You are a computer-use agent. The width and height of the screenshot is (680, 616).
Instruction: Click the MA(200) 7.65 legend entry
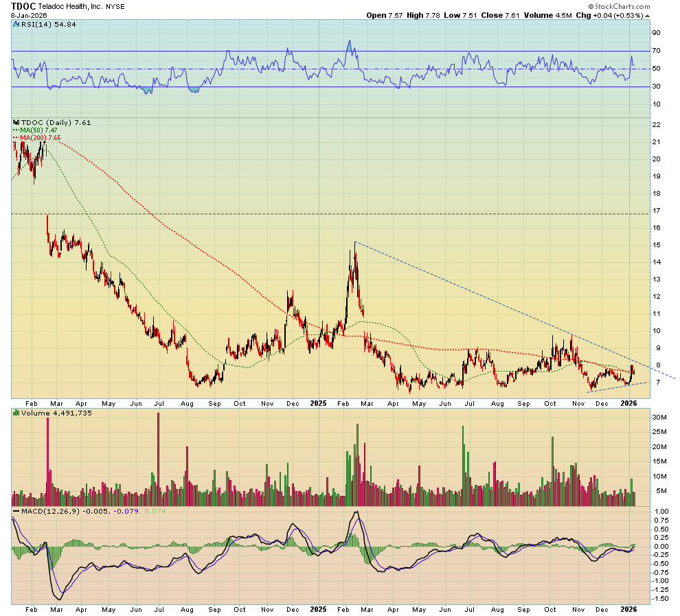pyautogui.click(x=37, y=138)
